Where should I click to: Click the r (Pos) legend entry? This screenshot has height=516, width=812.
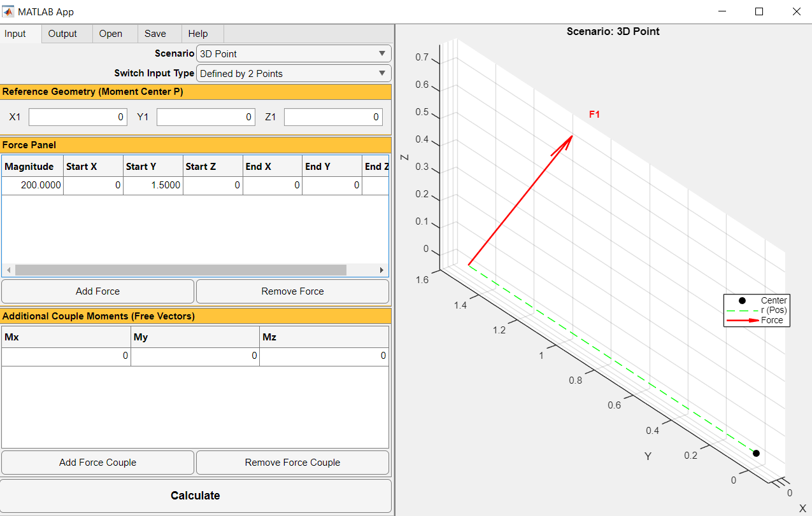pyautogui.click(x=757, y=310)
